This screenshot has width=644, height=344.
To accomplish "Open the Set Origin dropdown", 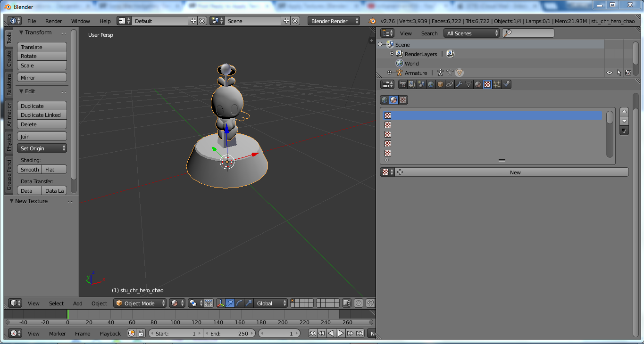I will [x=42, y=148].
